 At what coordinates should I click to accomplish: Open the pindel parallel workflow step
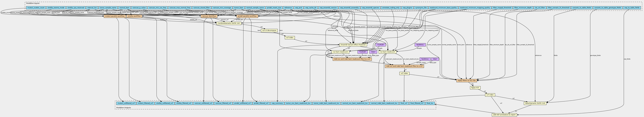coord(247,16)
